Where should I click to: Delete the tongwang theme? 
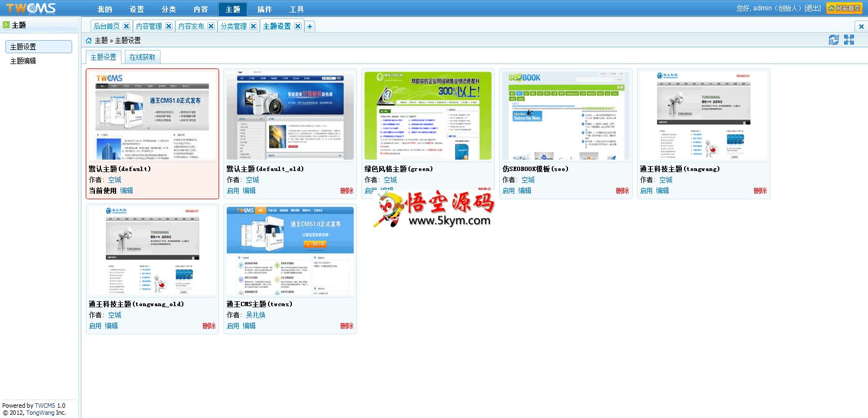pyautogui.click(x=760, y=191)
